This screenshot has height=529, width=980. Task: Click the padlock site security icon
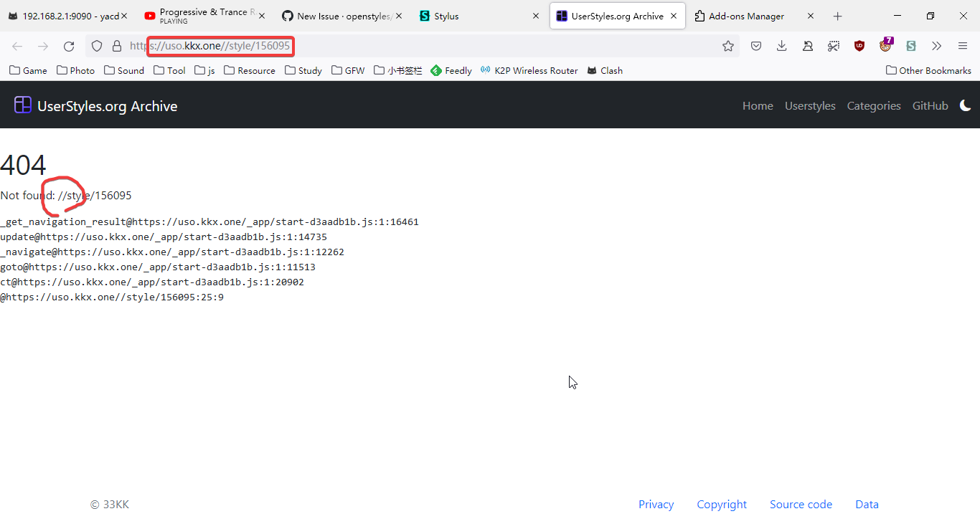[116, 45]
